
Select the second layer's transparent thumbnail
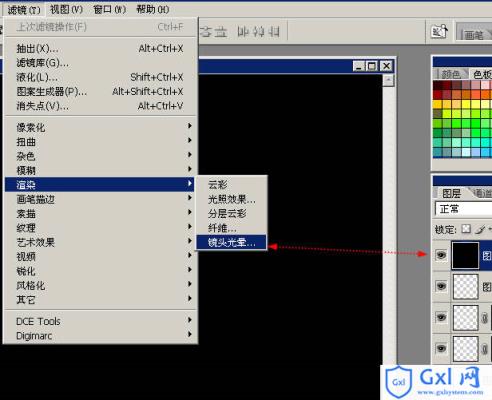tap(465, 286)
